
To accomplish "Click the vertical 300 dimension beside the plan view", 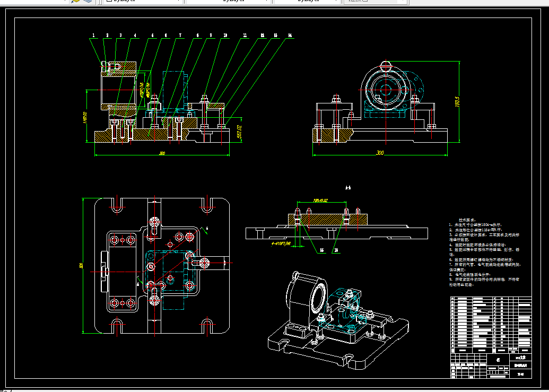I will tap(82, 266).
